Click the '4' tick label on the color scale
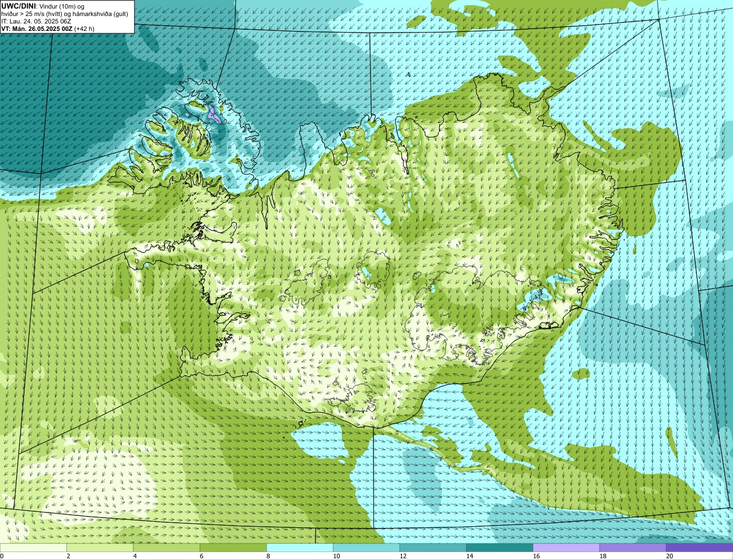This screenshot has height=560, width=733. (134, 556)
